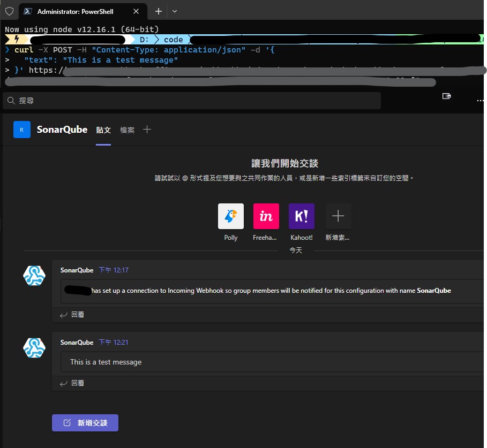Select the Administrator: PowerShell tab
This screenshot has width=487, height=448.
coord(83,11)
